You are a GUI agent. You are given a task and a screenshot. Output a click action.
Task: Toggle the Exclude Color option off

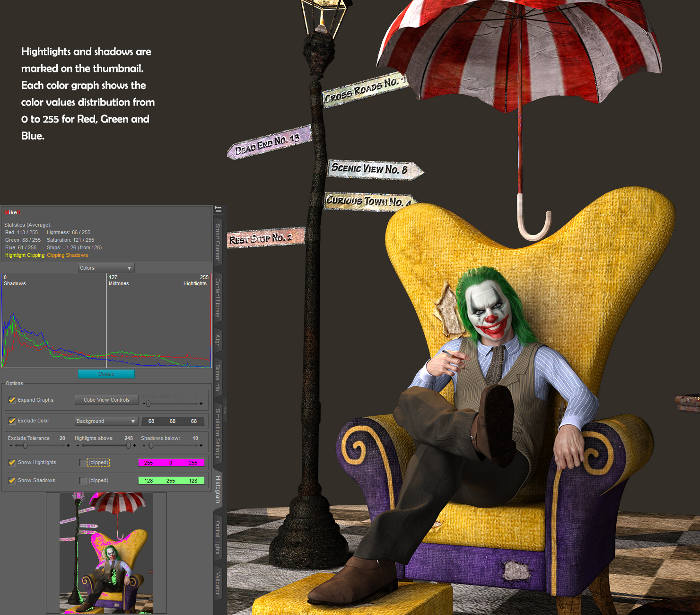coord(12,421)
